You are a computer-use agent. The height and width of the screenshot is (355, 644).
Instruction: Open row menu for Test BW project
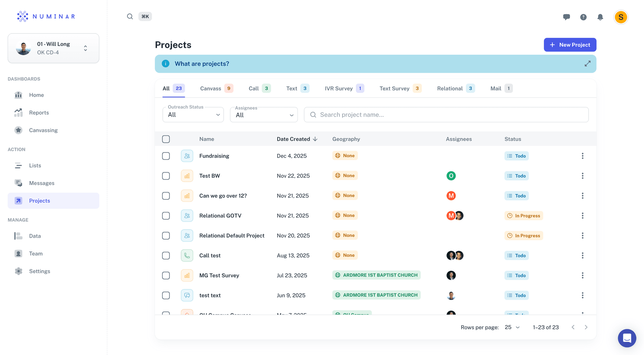583,176
